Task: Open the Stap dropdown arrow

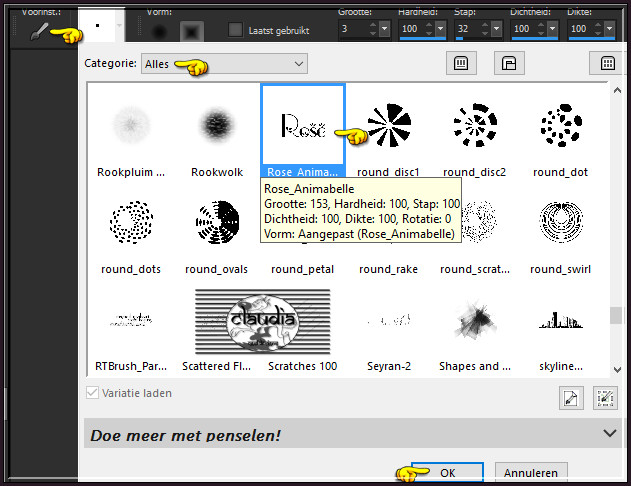Action: [x=497, y=29]
